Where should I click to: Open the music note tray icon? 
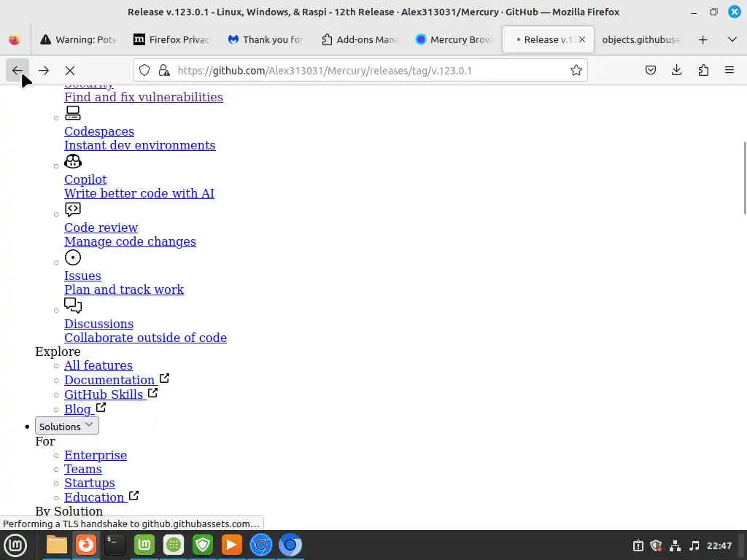point(694,545)
